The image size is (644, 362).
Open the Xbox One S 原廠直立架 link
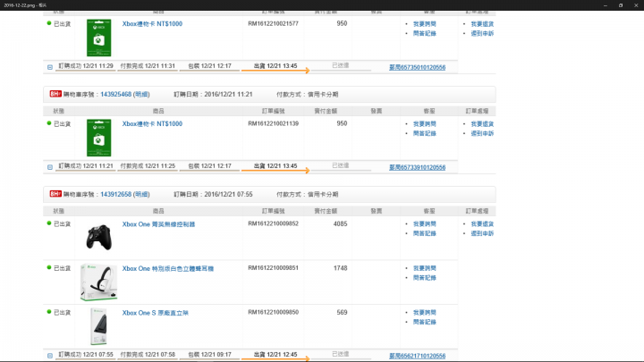(156, 313)
